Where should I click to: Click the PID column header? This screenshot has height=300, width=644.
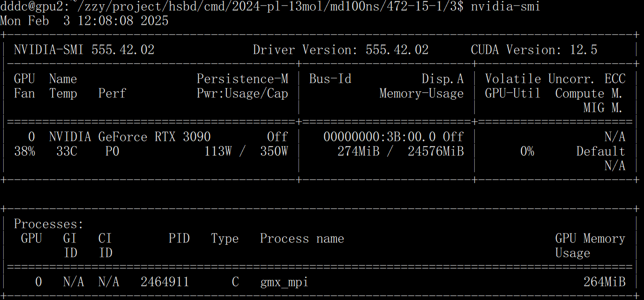click(x=179, y=239)
